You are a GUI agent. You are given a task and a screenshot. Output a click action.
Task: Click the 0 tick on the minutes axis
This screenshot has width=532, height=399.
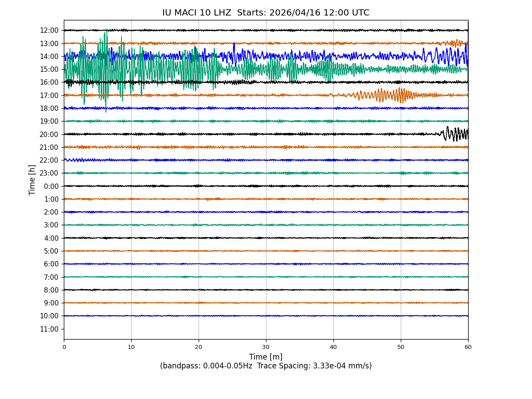(x=64, y=347)
